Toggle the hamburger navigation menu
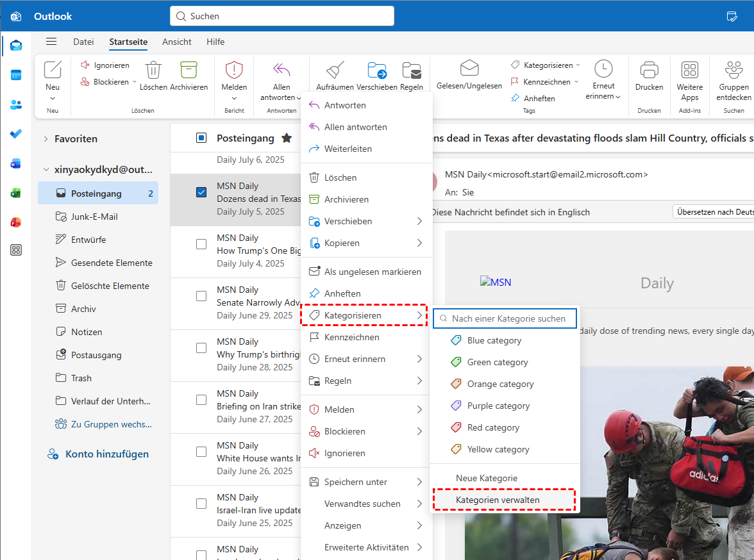Image resolution: width=754 pixels, height=560 pixels. (x=51, y=42)
